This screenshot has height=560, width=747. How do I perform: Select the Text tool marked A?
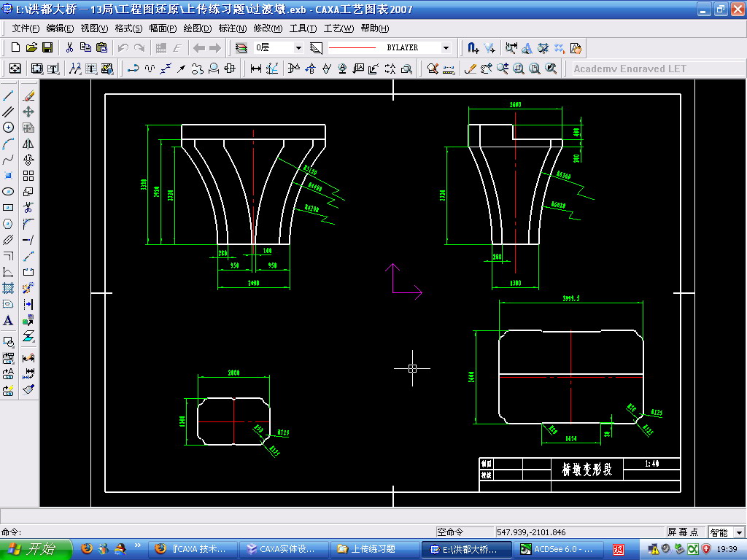(x=8, y=321)
